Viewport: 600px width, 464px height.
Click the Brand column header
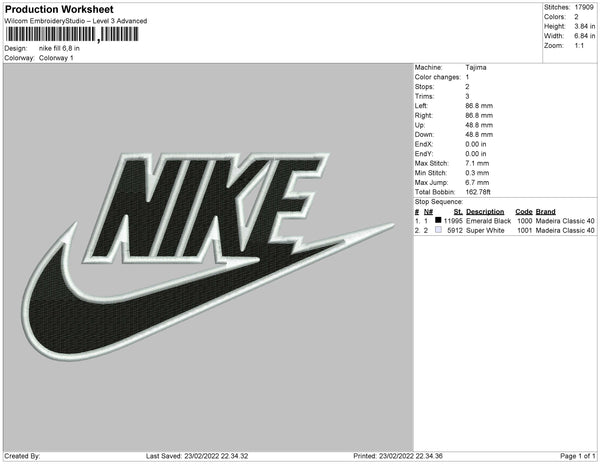tap(545, 212)
